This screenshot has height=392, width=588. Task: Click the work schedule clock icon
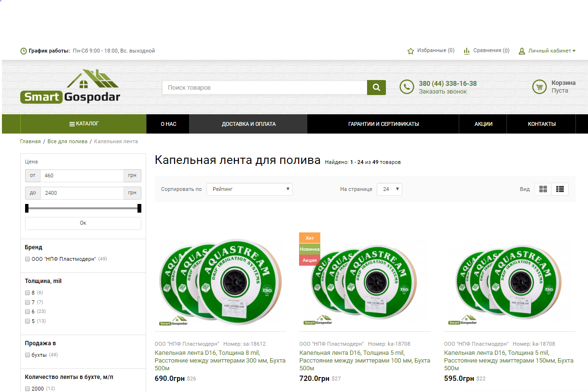point(24,51)
